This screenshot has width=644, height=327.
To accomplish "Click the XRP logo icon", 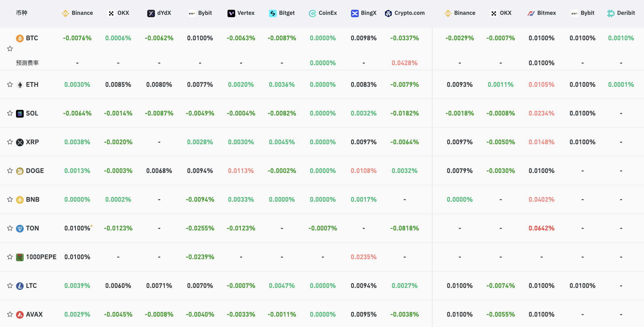I will [x=20, y=142].
